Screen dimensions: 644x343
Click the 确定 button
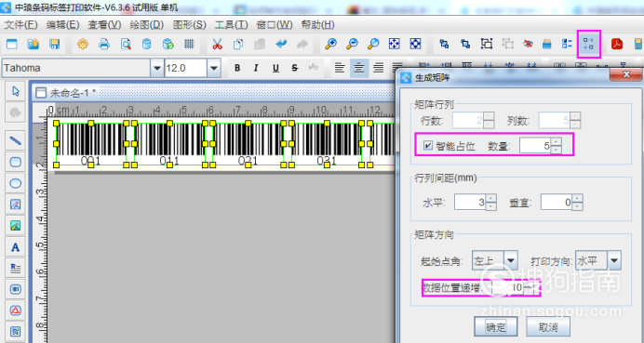coord(495,326)
